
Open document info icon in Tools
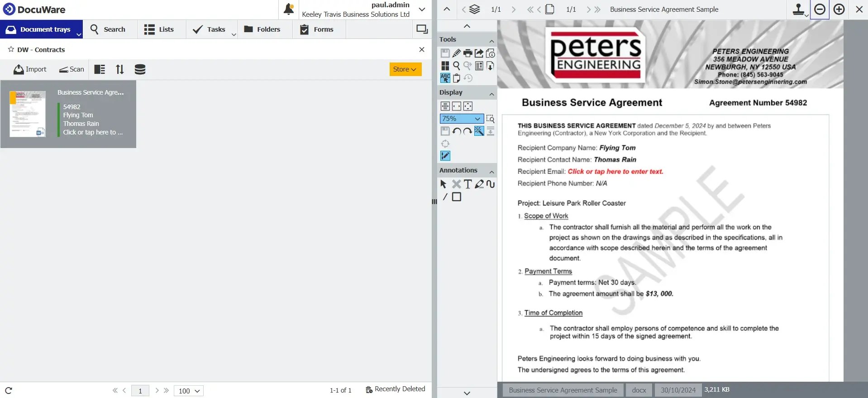click(490, 53)
